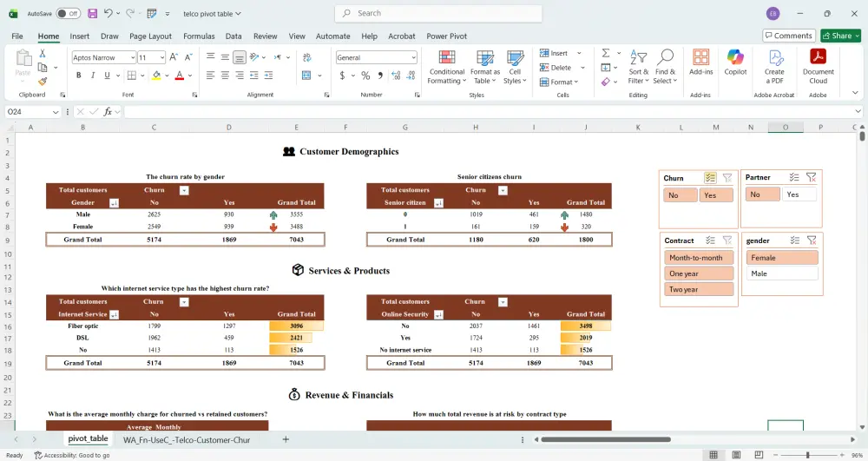Open Sort & Filter

(x=638, y=67)
